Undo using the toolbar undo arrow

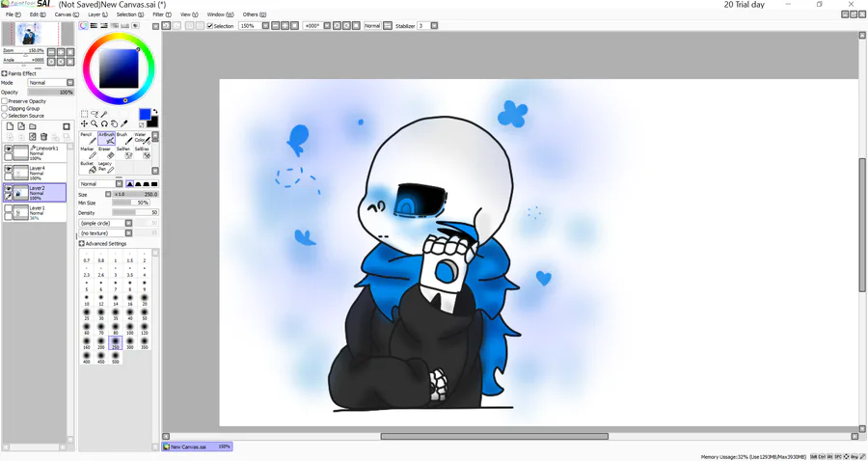(x=166, y=25)
